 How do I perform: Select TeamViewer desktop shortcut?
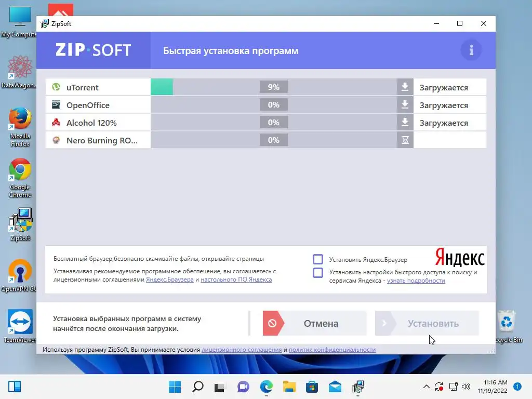[19, 326]
